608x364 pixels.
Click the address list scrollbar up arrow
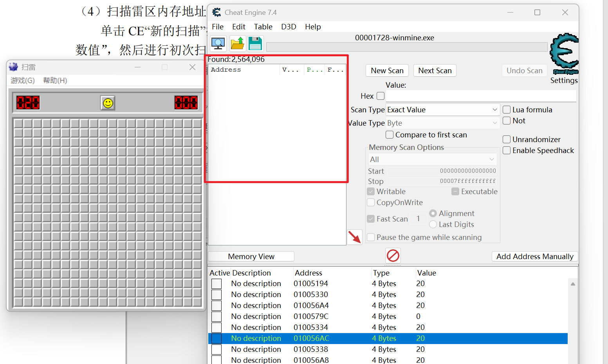(573, 284)
